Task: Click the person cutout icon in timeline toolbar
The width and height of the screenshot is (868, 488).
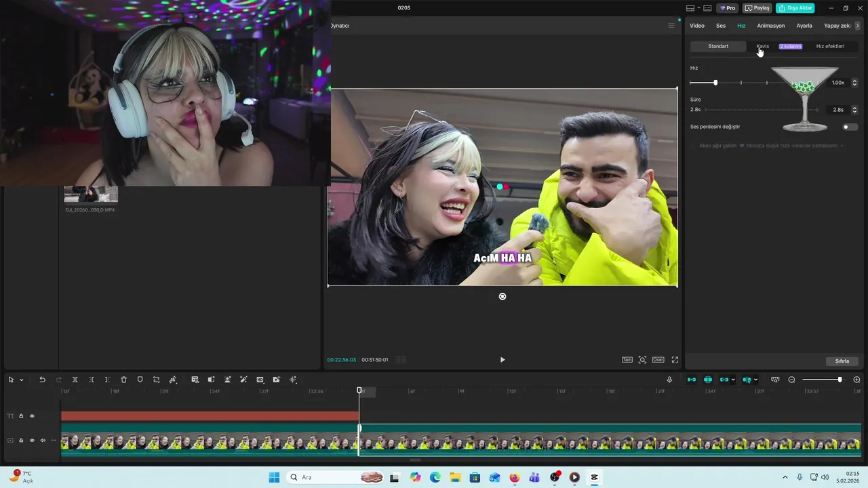Action: point(227,380)
